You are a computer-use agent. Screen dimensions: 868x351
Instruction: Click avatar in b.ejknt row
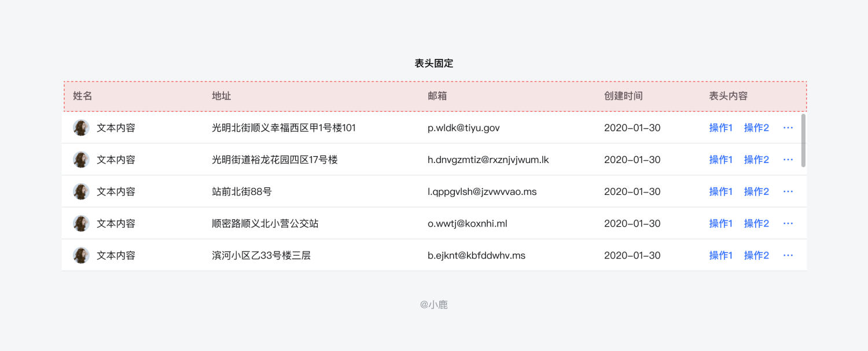[x=81, y=255]
